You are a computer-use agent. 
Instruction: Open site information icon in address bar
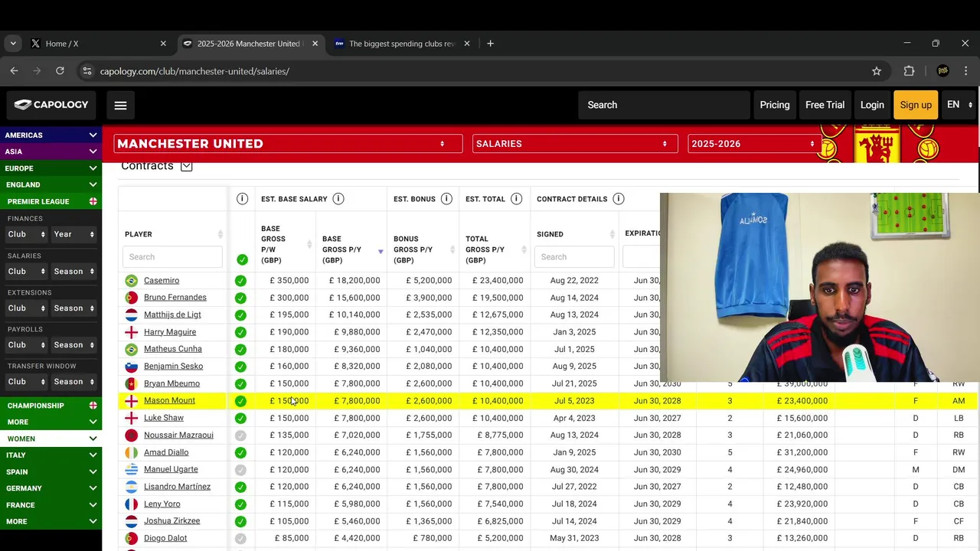click(x=87, y=71)
